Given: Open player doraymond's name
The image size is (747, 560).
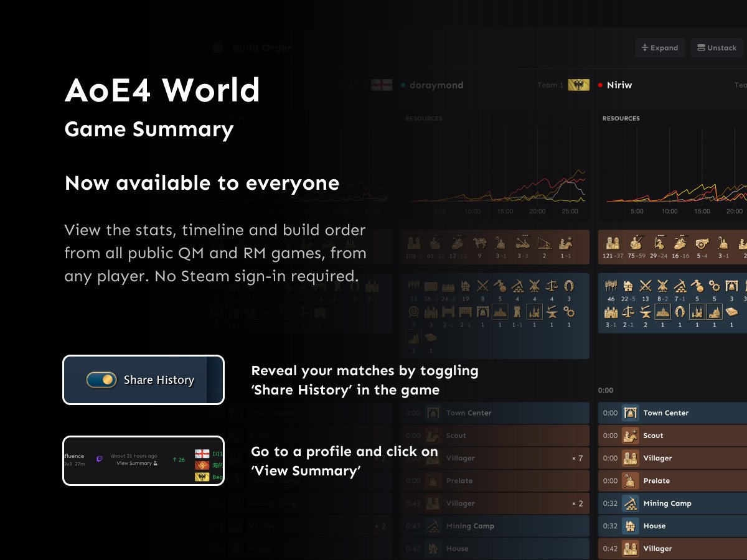Looking at the screenshot, I should pos(436,85).
